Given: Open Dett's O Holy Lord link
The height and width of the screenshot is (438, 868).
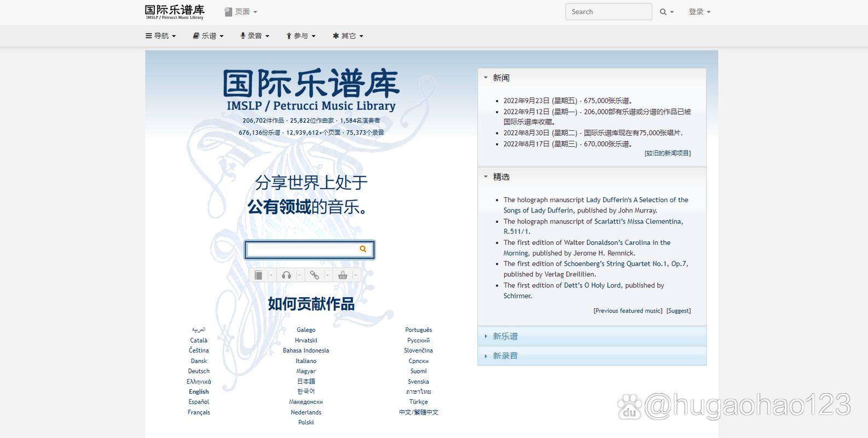Looking at the screenshot, I should click(593, 285).
